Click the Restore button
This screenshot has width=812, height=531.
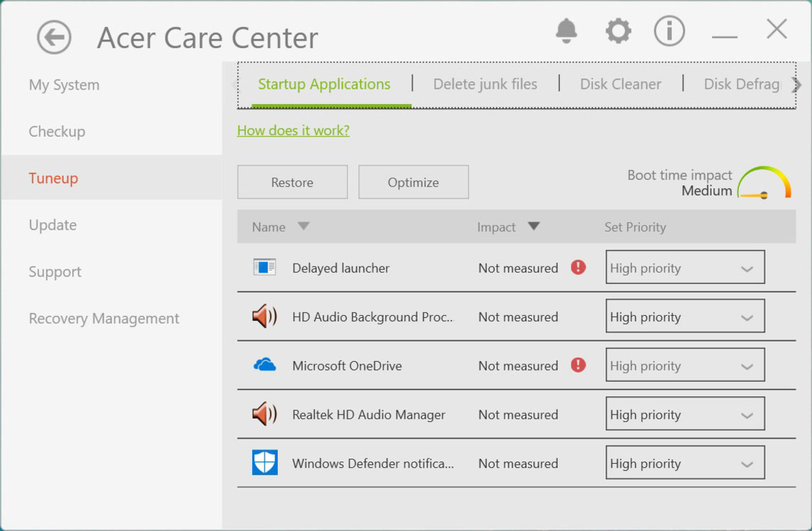292,182
